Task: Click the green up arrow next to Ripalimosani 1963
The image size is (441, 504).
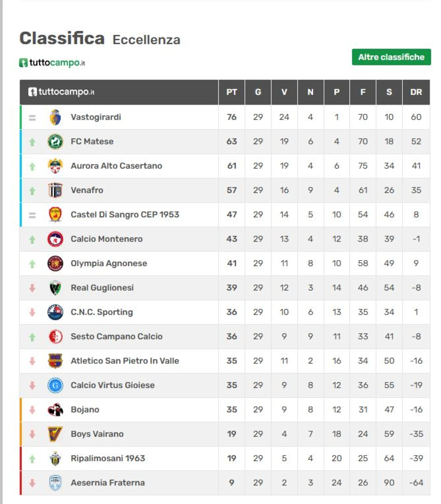Action: [x=32, y=459]
